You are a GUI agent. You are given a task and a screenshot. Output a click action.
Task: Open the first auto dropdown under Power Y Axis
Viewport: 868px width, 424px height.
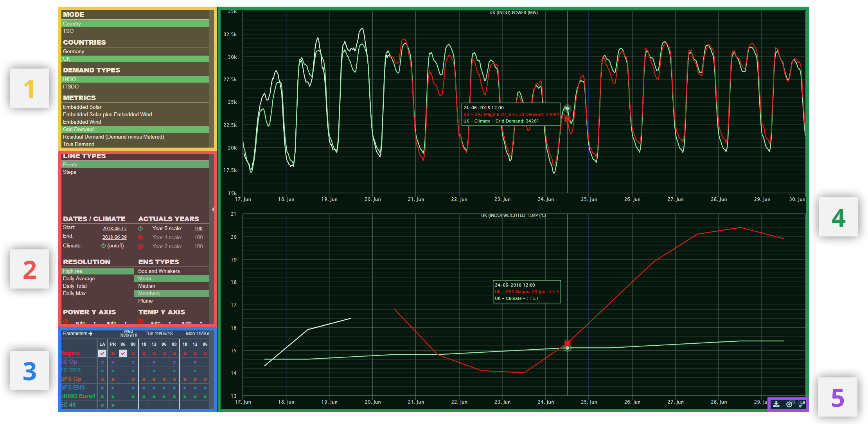[85, 323]
